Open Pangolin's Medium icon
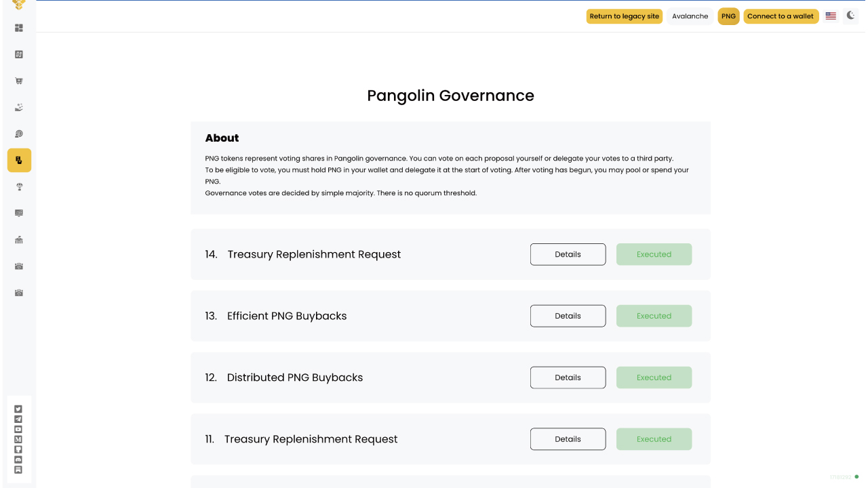 18,439
